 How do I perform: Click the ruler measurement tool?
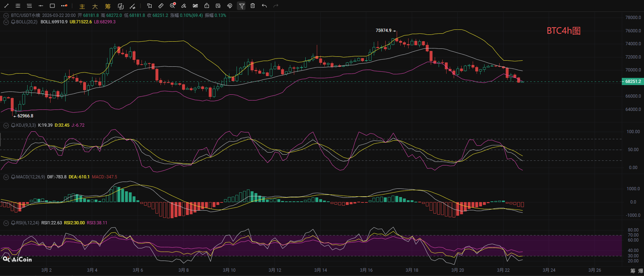pos(161,6)
